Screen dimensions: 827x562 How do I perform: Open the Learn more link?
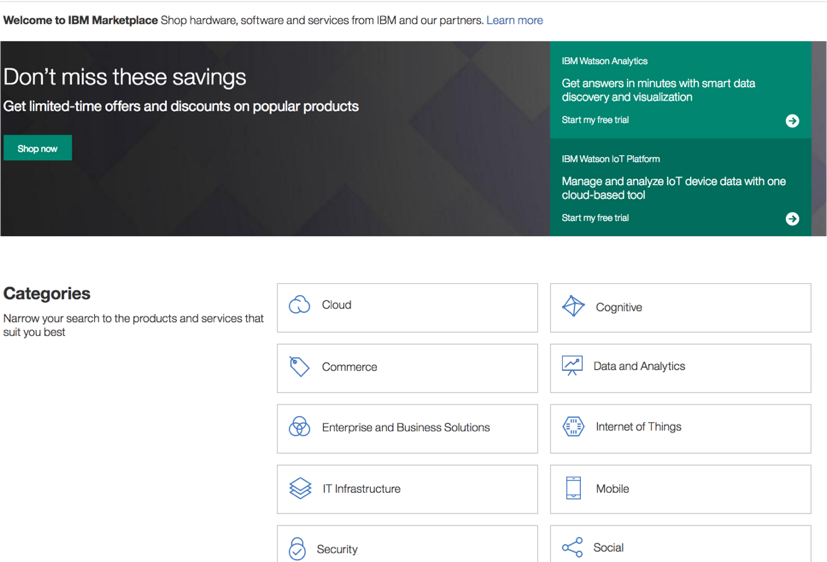tap(514, 20)
